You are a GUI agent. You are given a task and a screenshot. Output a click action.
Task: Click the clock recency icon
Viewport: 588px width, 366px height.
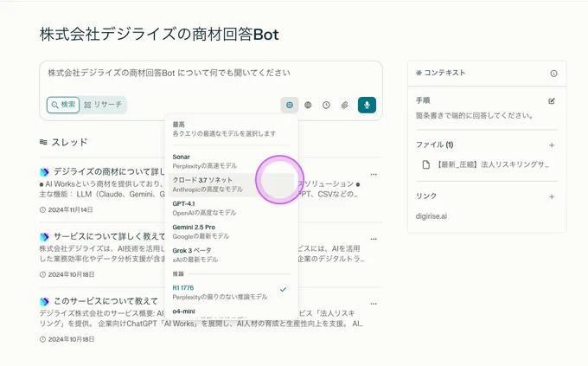326,105
